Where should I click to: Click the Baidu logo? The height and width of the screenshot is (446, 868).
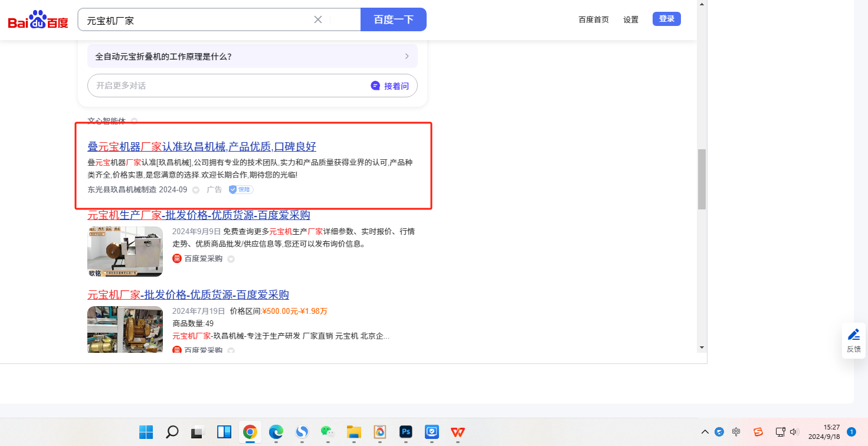pos(38,20)
